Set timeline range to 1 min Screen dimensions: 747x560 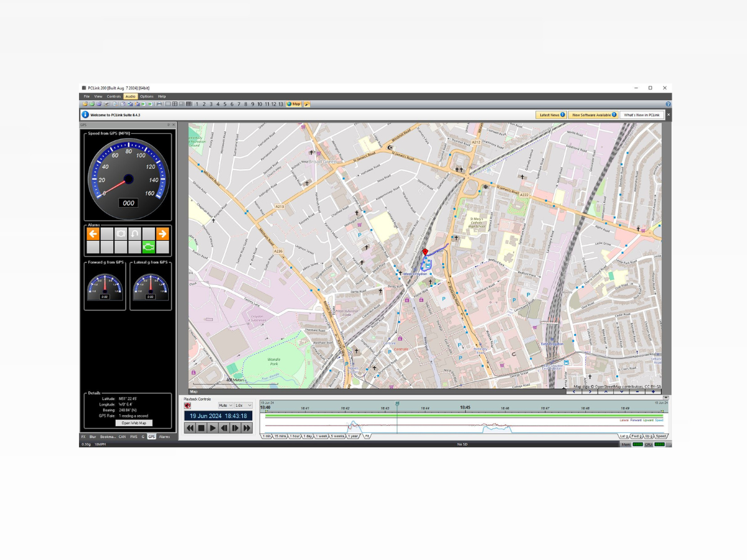[266, 436]
